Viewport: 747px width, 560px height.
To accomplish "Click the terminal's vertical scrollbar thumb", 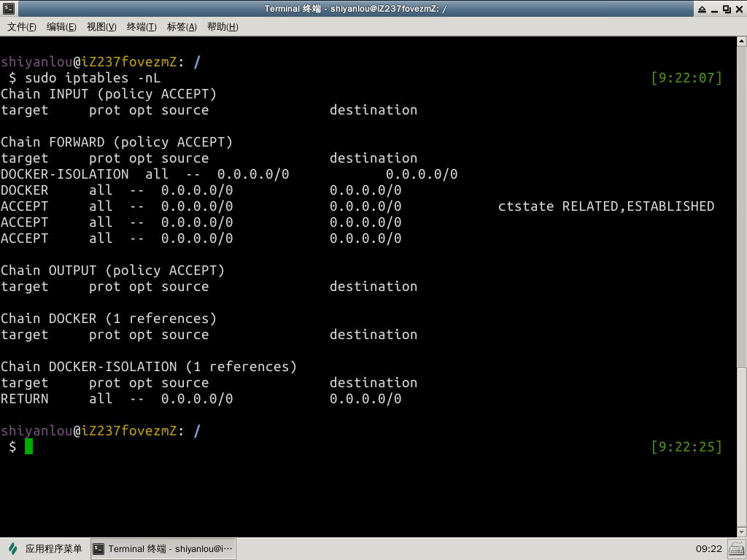I will (742, 452).
